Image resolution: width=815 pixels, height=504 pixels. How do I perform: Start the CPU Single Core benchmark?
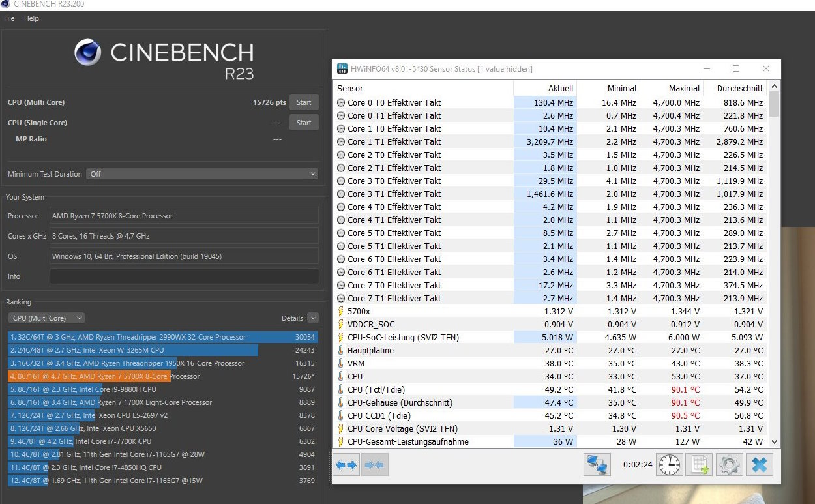(x=304, y=123)
